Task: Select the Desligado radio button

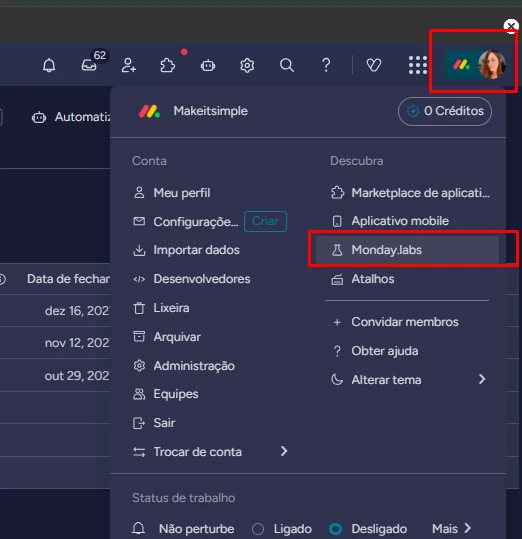Action: [336, 529]
